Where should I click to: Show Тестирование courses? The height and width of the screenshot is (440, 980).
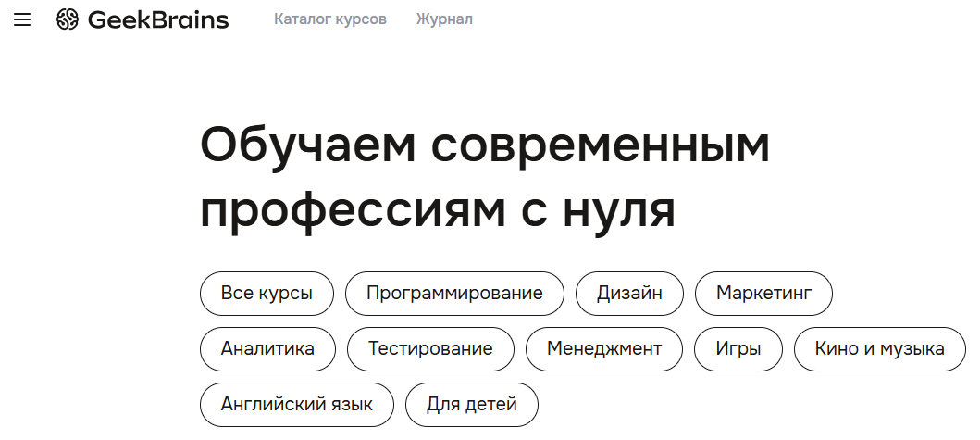[430, 349]
